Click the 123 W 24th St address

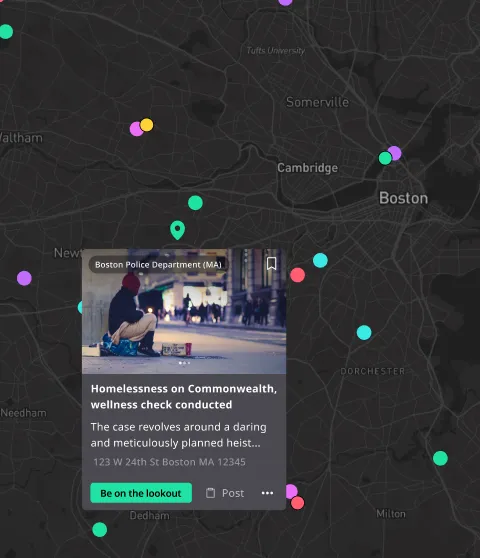coord(169,462)
